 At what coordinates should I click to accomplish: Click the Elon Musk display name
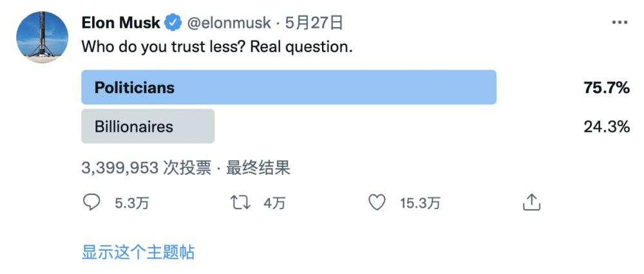[121, 23]
